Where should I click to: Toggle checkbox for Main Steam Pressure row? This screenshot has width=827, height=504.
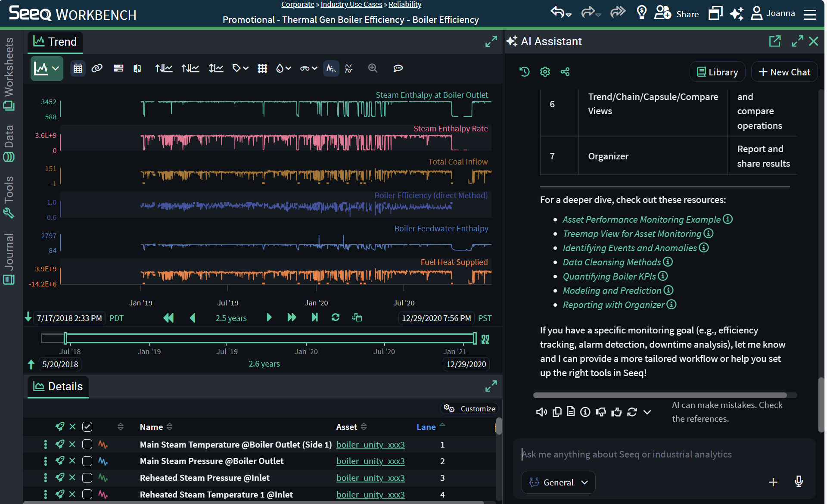87,461
